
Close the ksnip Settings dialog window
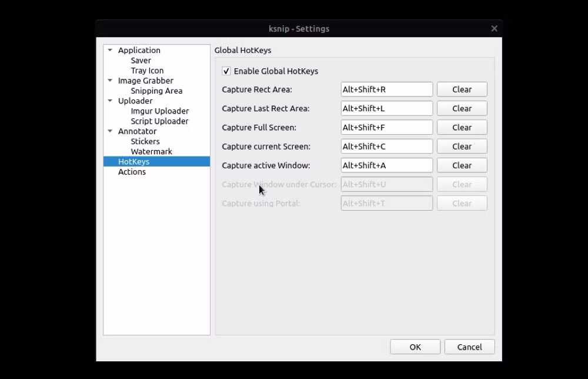[x=495, y=28]
